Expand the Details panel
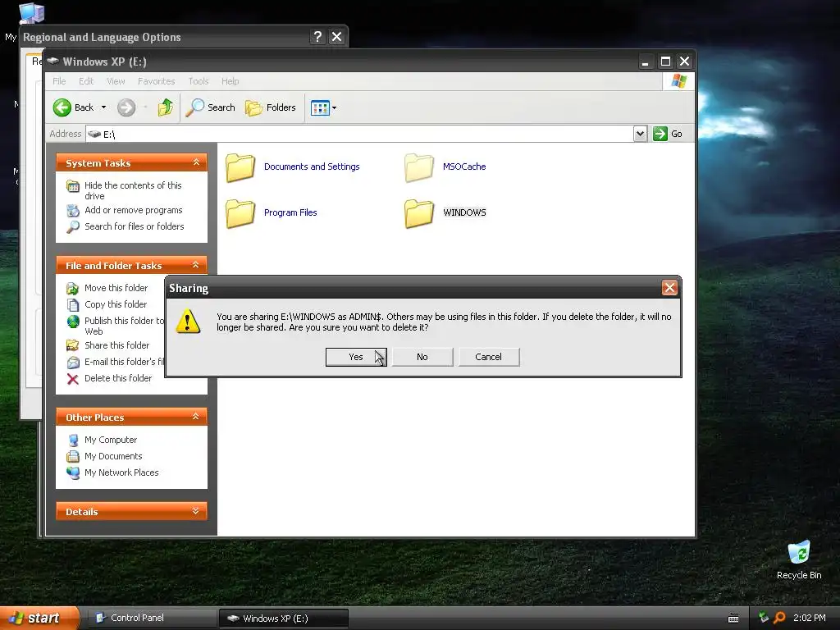Image resolution: width=840 pixels, height=630 pixels. coord(196,511)
